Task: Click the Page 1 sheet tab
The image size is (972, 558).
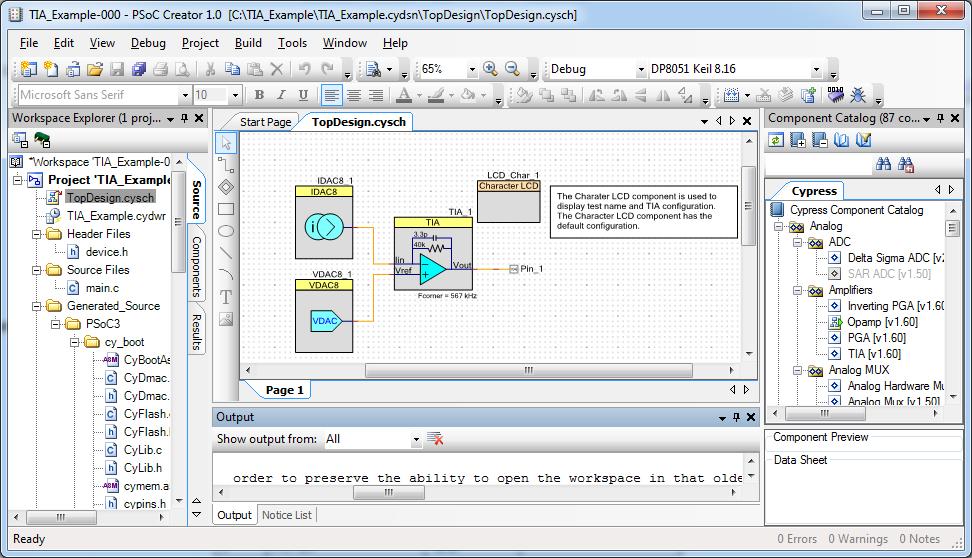Action: coord(285,390)
